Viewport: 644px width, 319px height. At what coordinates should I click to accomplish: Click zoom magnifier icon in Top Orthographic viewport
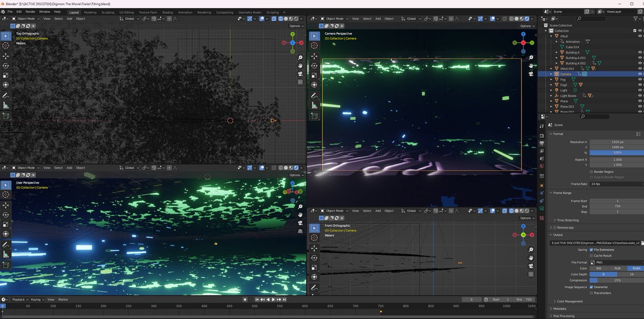(x=300, y=57)
